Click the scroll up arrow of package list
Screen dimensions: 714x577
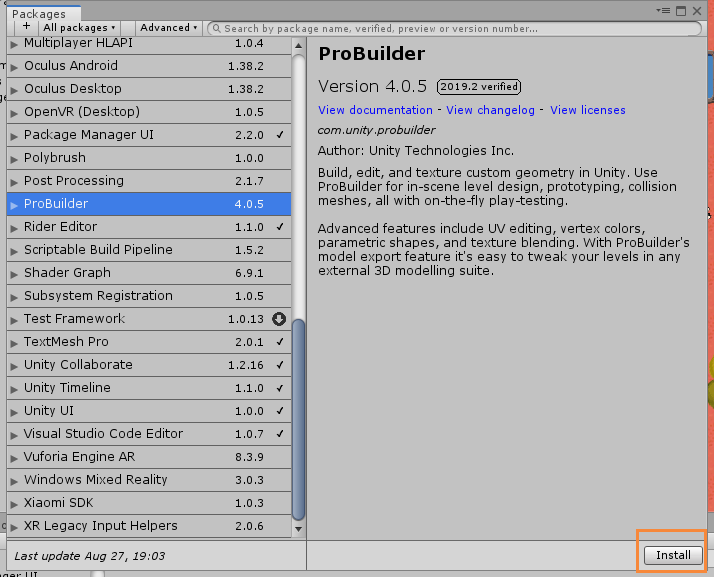pyautogui.click(x=298, y=46)
